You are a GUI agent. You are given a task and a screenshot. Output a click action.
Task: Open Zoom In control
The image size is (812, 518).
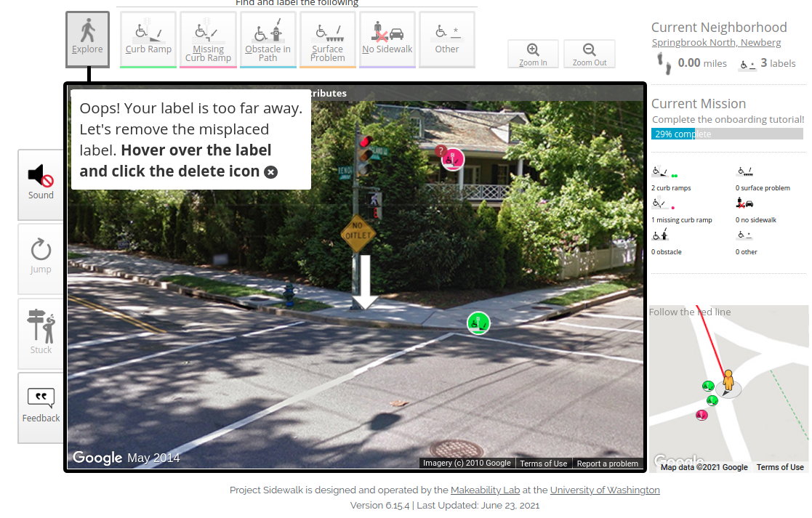tap(533, 54)
